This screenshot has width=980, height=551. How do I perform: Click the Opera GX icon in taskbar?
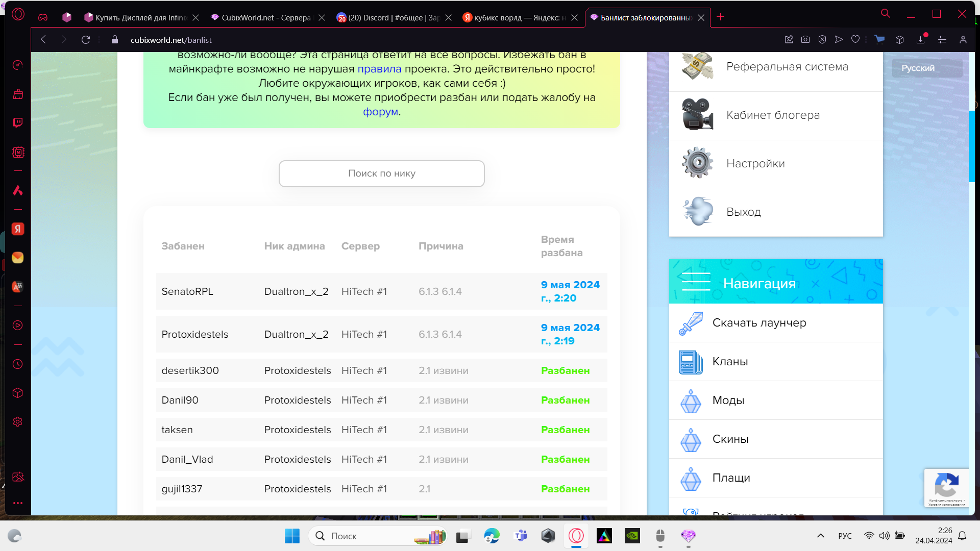[576, 536]
